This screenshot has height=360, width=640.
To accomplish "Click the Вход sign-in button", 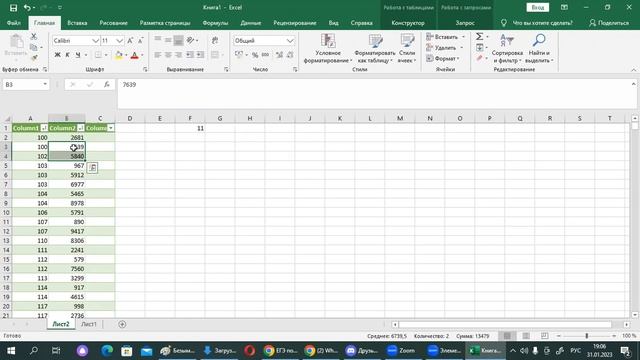I will click(x=538, y=8).
